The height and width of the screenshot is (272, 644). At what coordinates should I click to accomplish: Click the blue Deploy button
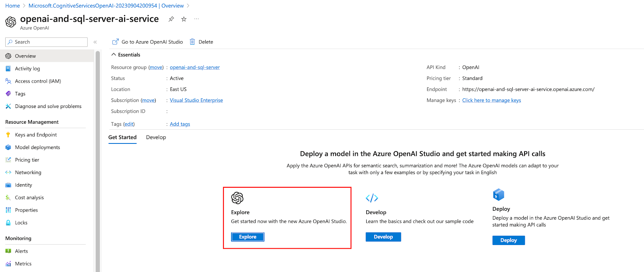[508, 240]
